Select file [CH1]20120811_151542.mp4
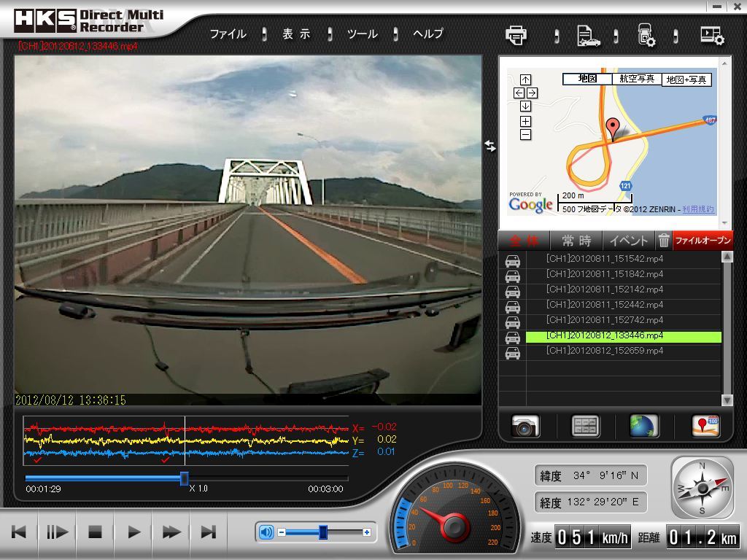This screenshot has height=560, width=747. [x=624, y=259]
